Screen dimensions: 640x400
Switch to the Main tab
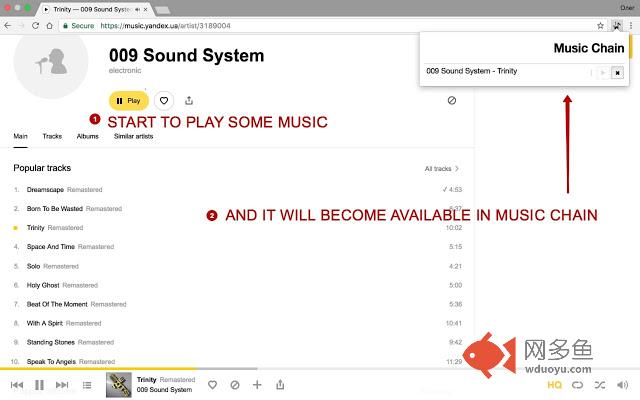coord(20,136)
